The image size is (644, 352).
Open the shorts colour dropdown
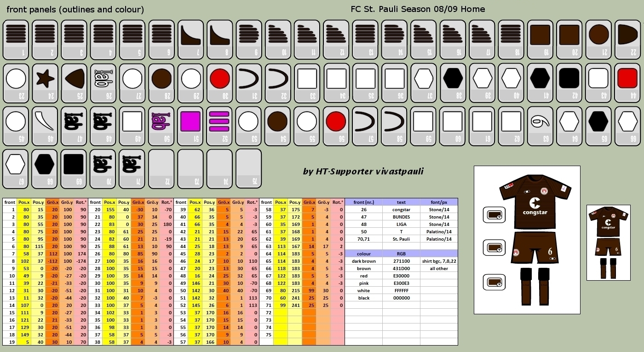494,248
